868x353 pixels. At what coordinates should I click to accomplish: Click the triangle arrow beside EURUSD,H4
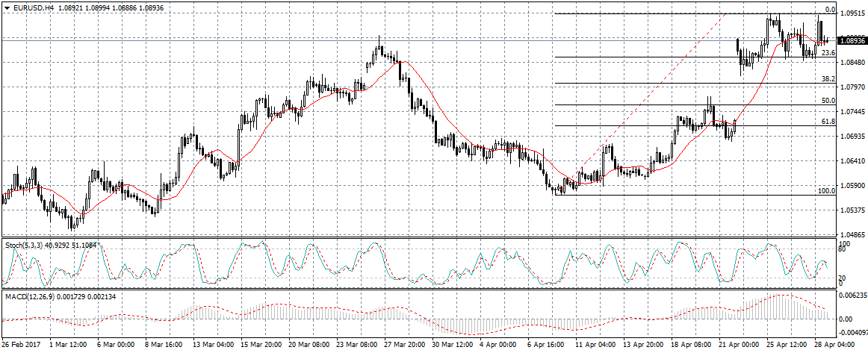click(x=7, y=7)
